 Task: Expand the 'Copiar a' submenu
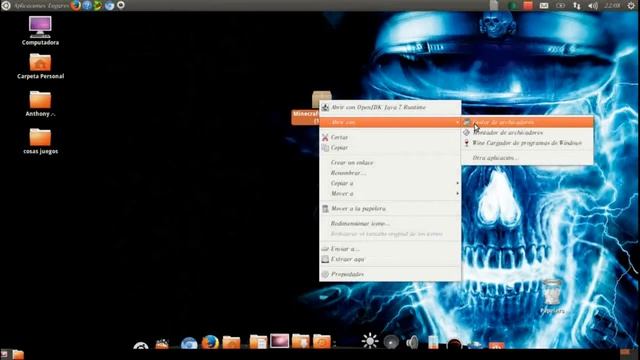[x=390, y=183]
